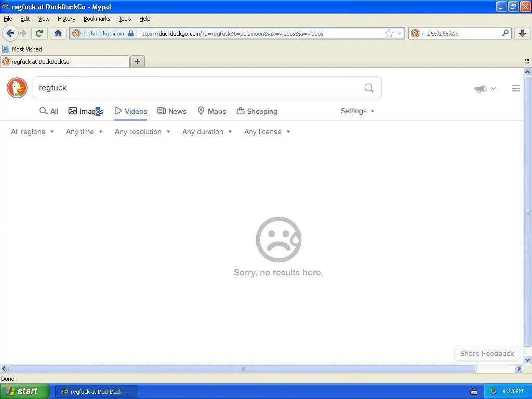The height and width of the screenshot is (399, 532).
Task: Open the home page via house icon
Action: [x=58, y=33]
